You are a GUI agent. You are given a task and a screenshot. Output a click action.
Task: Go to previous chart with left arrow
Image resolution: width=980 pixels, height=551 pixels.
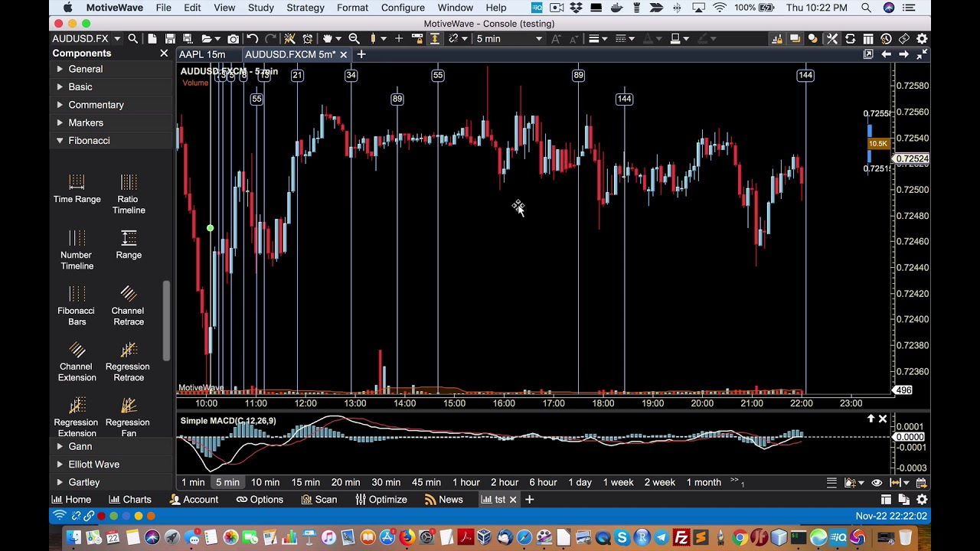pos(886,54)
